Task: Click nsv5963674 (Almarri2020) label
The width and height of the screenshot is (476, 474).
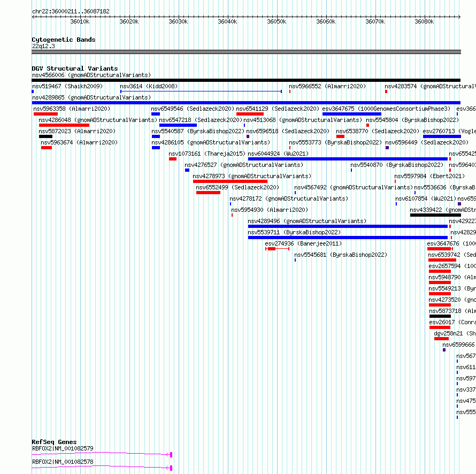Action: tap(79, 142)
